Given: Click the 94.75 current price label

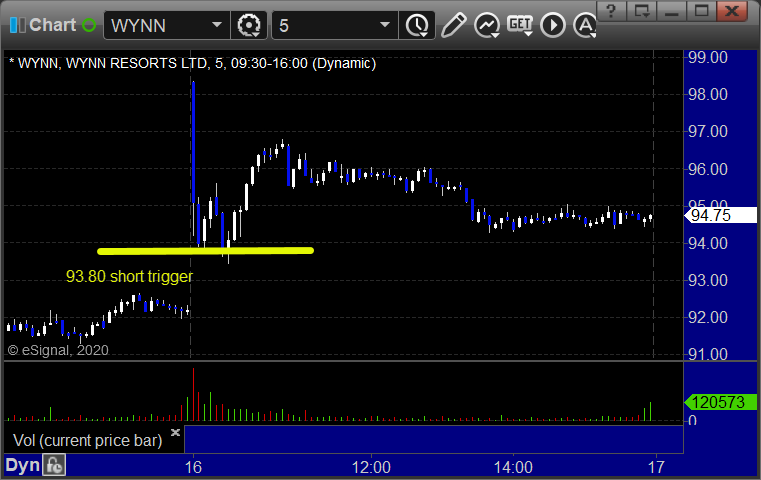Looking at the screenshot, I should tap(720, 215).
